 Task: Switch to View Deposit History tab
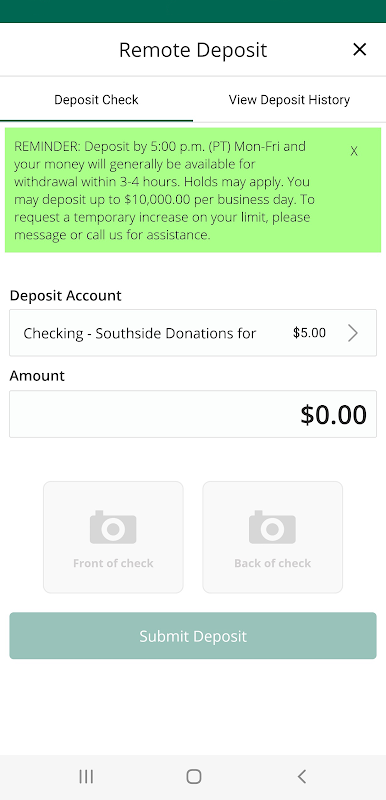(x=289, y=99)
